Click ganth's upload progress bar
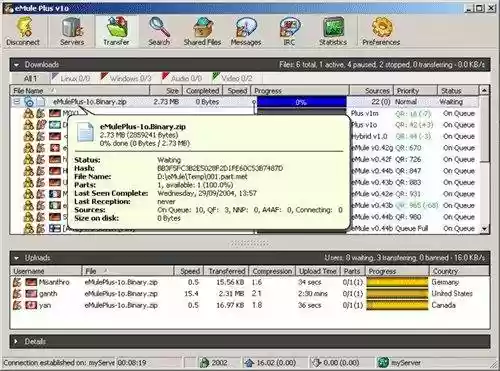The image size is (500, 371). (x=397, y=294)
